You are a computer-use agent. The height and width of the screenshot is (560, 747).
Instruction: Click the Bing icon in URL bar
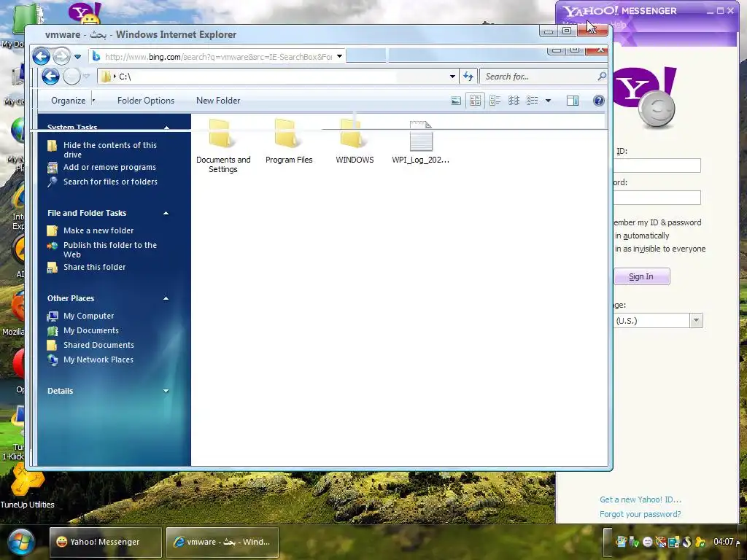coord(96,57)
